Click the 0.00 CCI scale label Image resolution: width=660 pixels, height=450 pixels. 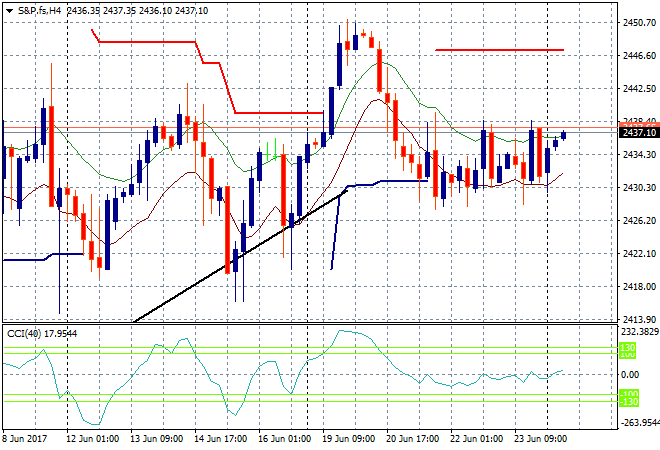coord(630,375)
